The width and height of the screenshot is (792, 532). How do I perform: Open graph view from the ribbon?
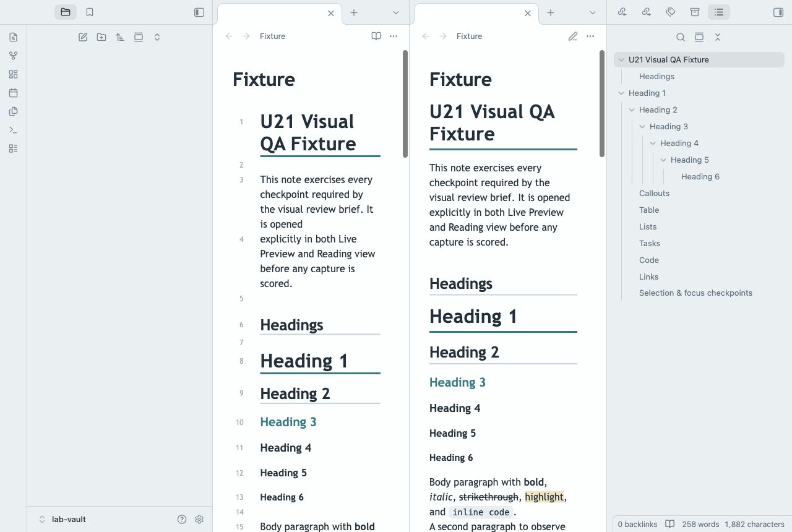point(14,56)
